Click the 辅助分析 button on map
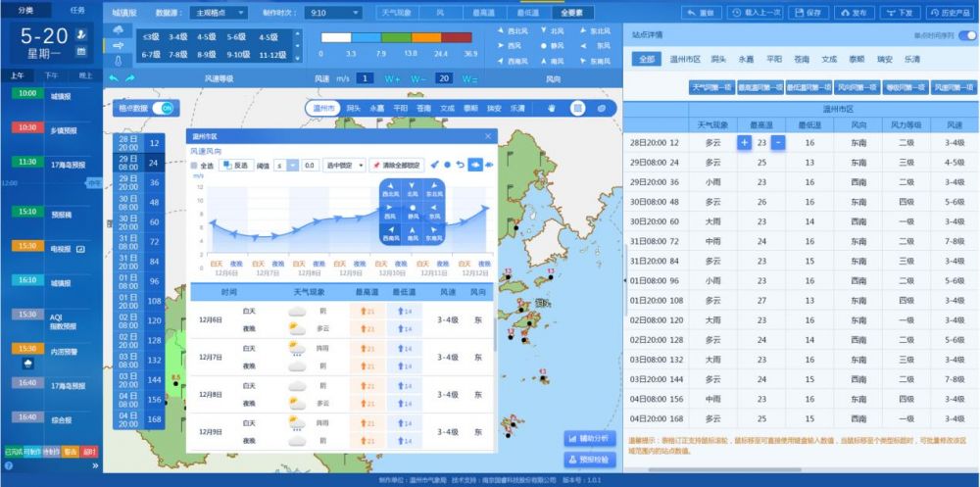 (x=590, y=438)
